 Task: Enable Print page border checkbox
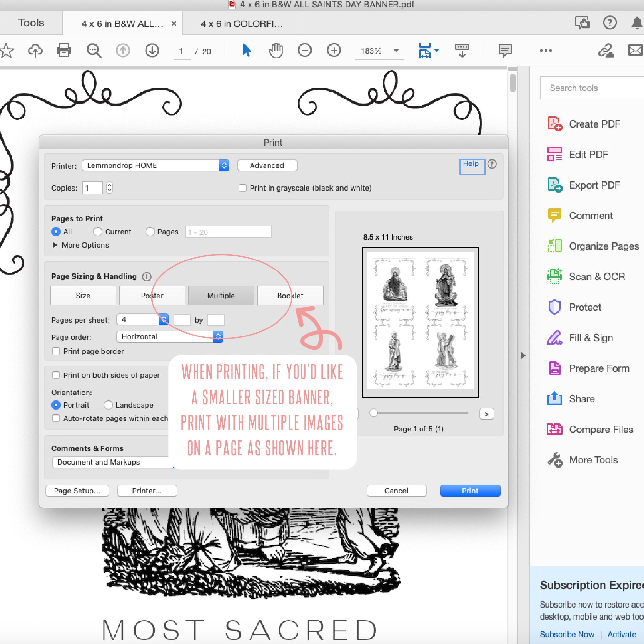point(56,351)
